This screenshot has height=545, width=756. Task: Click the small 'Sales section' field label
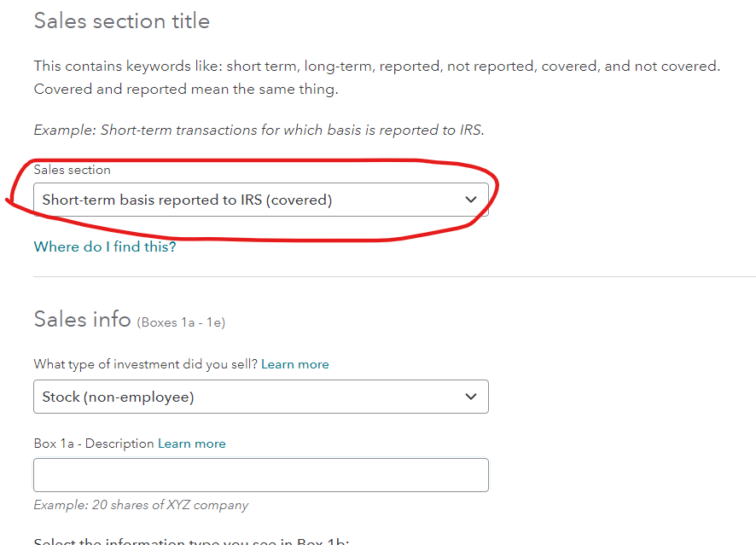click(73, 170)
